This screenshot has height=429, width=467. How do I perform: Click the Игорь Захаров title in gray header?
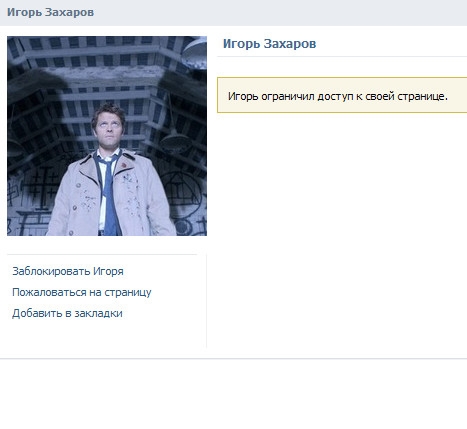pyautogui.click(x=50, y=12)
